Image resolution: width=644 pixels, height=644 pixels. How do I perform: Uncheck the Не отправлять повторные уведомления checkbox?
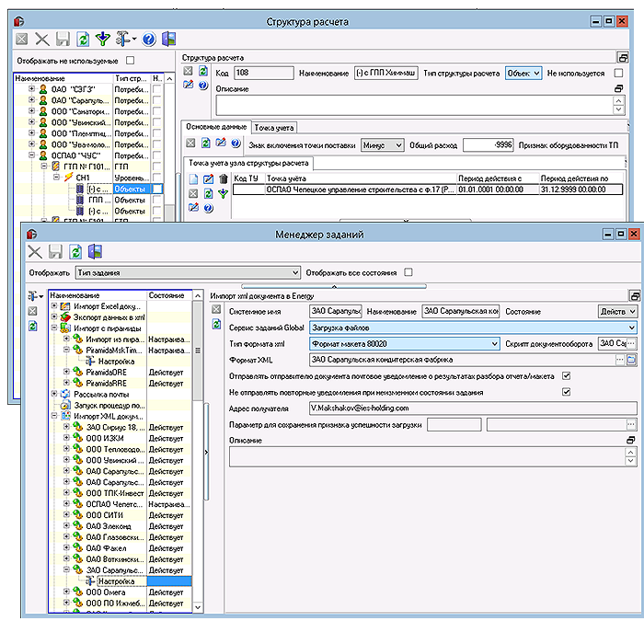tap(567, 392)
